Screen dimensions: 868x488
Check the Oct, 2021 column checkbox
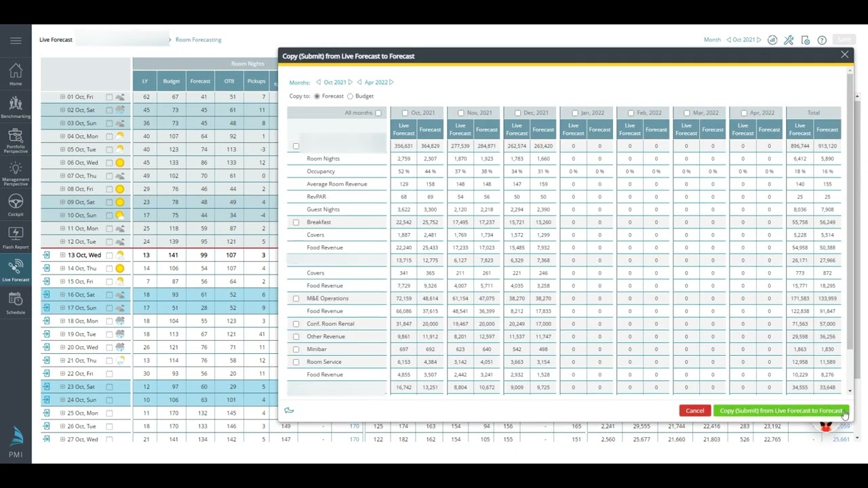(405, 113)
